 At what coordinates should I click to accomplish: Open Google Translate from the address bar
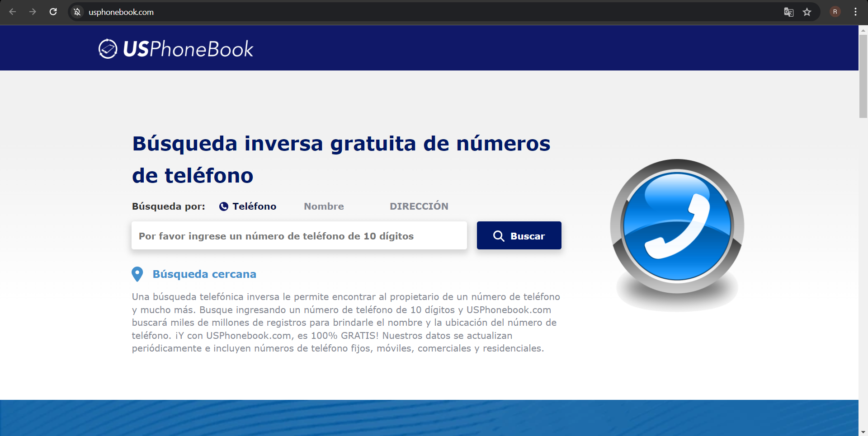(788, 12)
